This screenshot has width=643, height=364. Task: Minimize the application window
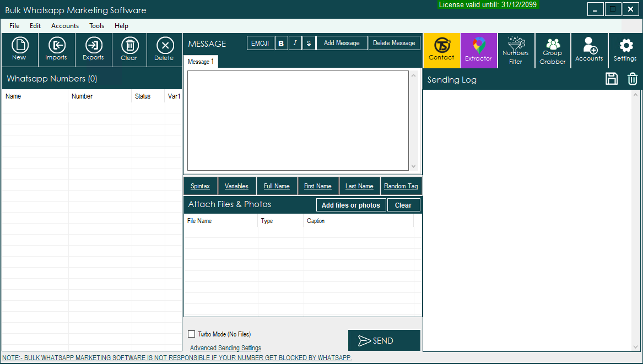click(x=596, y=9)
